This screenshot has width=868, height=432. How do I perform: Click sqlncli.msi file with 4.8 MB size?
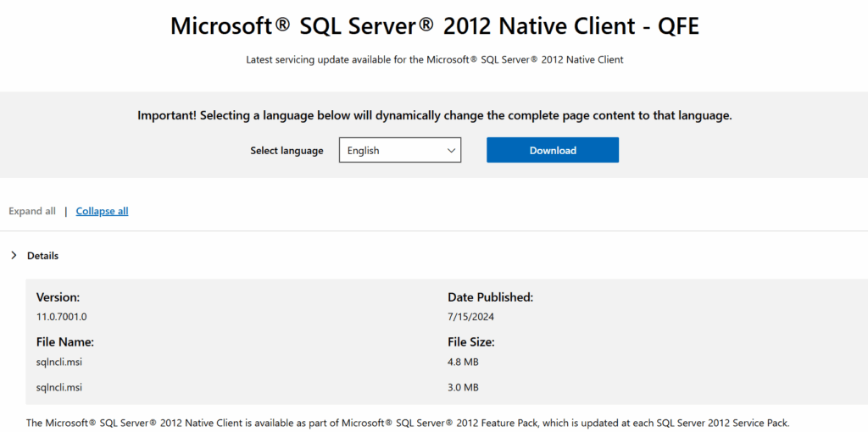click(58, 363)
